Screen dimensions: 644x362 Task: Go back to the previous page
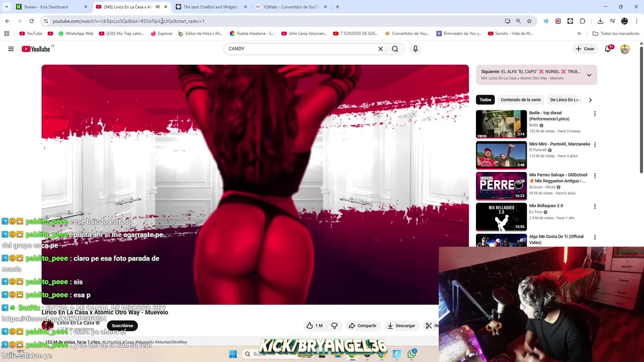7,21
